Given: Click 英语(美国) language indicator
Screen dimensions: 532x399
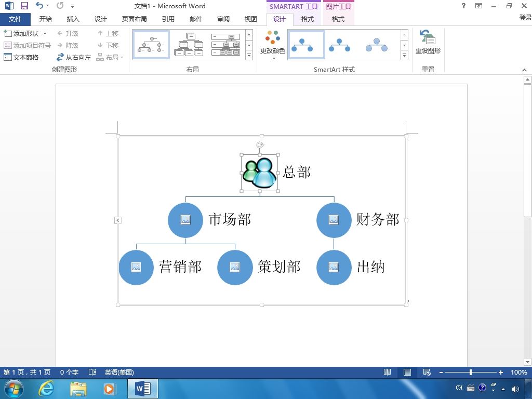Looking at the screenshot, I should pos(119,372).
